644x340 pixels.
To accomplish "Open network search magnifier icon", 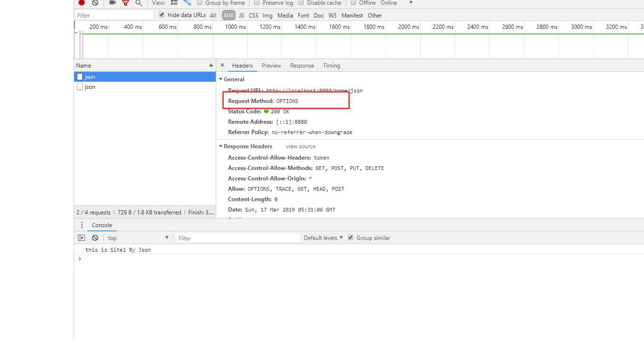I will (138, 2).
